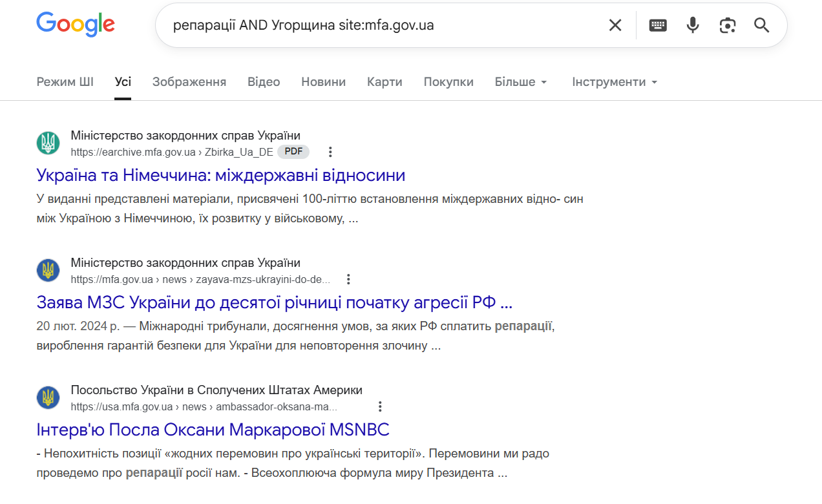Viewport: 822px width, 504px height.
Task: Click the Google logo
Action: click(76, 25)
